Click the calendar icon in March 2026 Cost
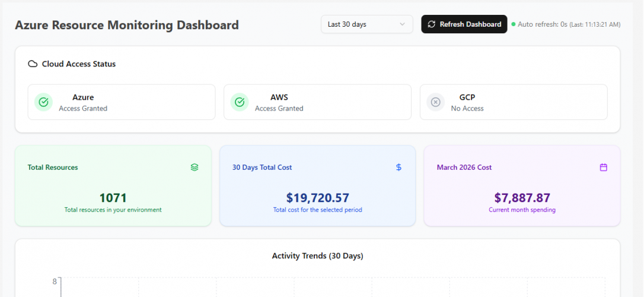Viewport: 644px width, 297px height. pos(604,168)
